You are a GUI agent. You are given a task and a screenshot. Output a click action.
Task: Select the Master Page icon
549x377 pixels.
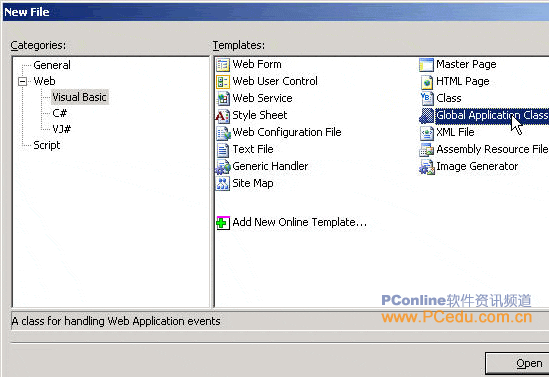426,65
